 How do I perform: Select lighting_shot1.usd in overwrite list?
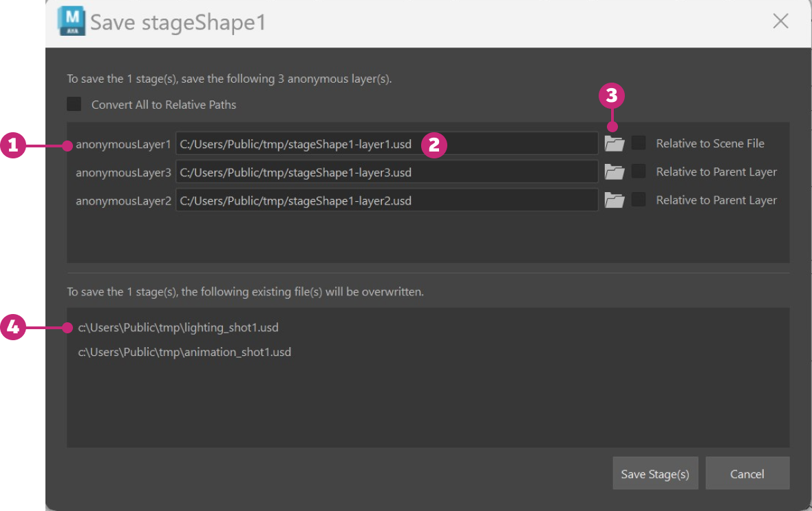(178, 328)
